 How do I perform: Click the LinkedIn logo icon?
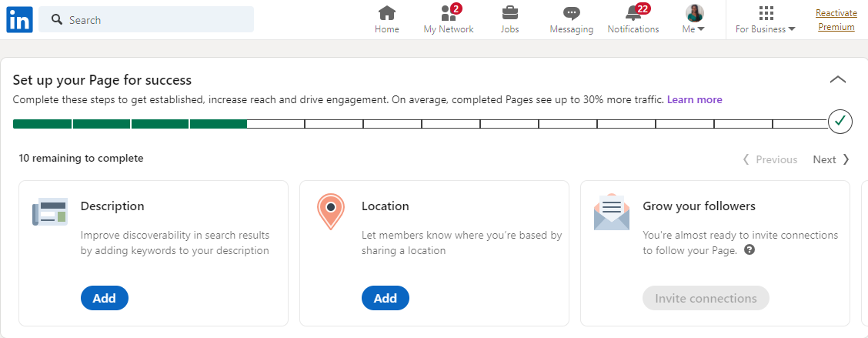pyautogui.click(x=19, y=20)
